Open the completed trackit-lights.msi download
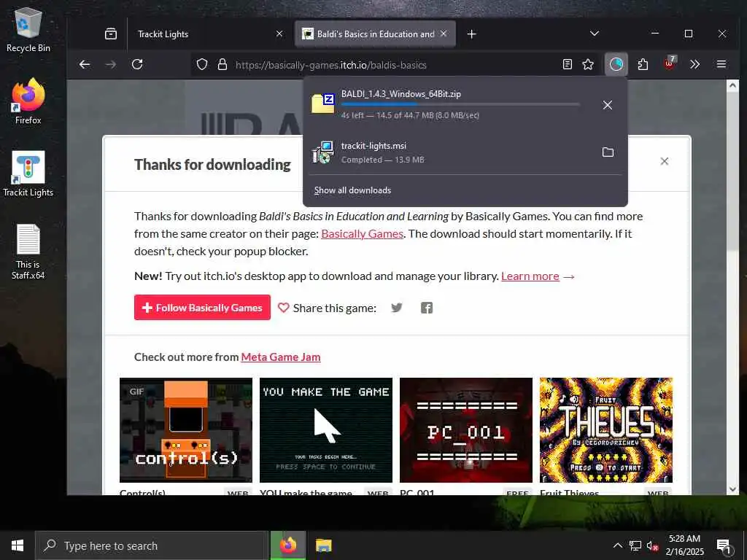This screenshot has height=560, width=747. pos(451,152)
